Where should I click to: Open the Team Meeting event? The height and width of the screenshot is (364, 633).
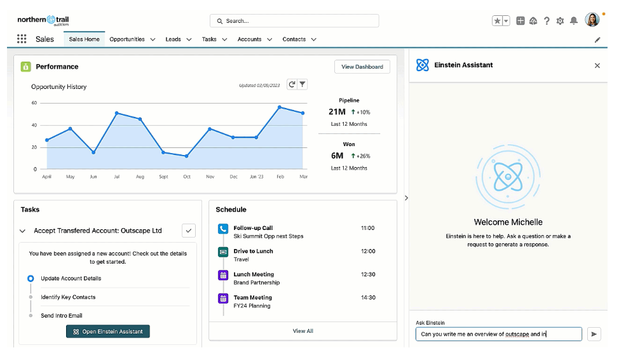click(x=253, y=297)
